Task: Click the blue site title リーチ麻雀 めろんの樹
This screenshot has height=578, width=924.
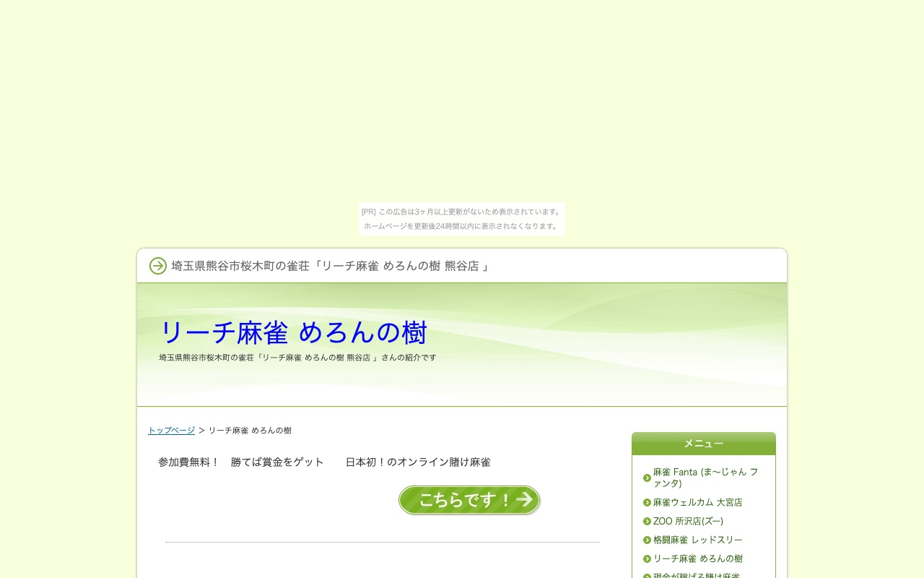Action: click(293, 332)
